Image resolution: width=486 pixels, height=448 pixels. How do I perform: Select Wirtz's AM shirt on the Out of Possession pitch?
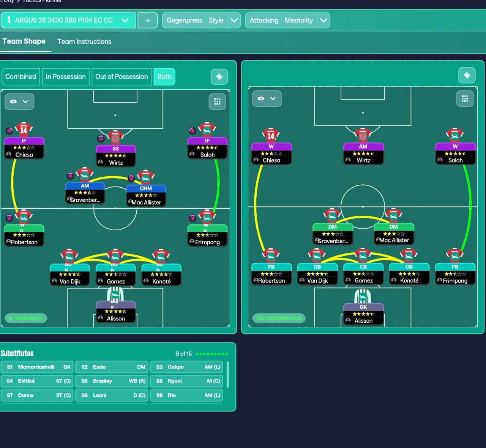pos(363,135)
